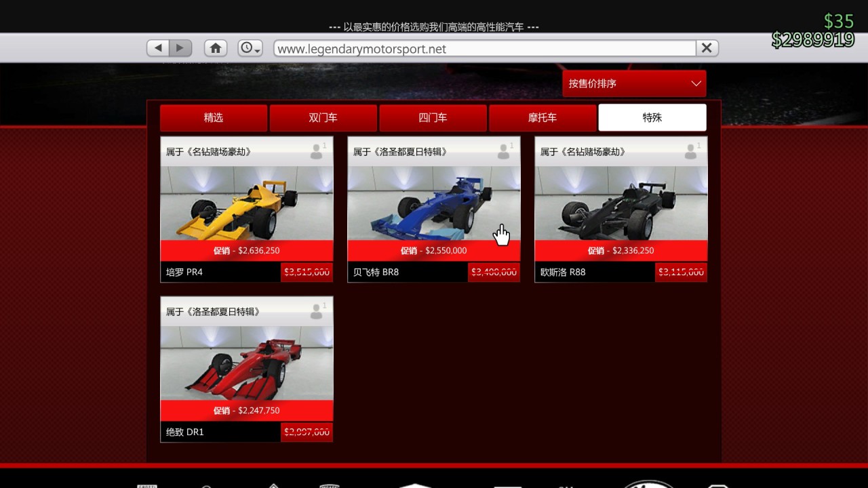Go back with the browser back arrow
This screenshot has height=488, width=868.
[x=158, y=48]
